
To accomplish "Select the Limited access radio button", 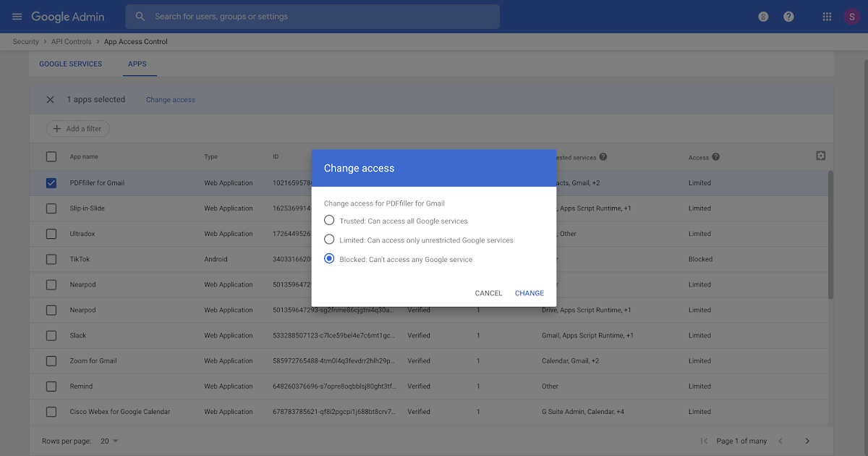I will (329, 240).
